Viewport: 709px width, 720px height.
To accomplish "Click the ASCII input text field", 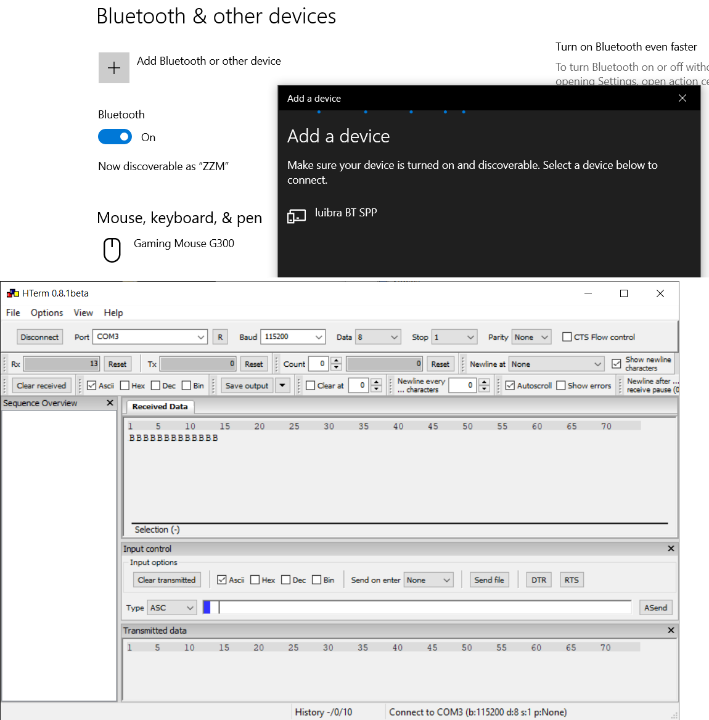I will [420, 608].
